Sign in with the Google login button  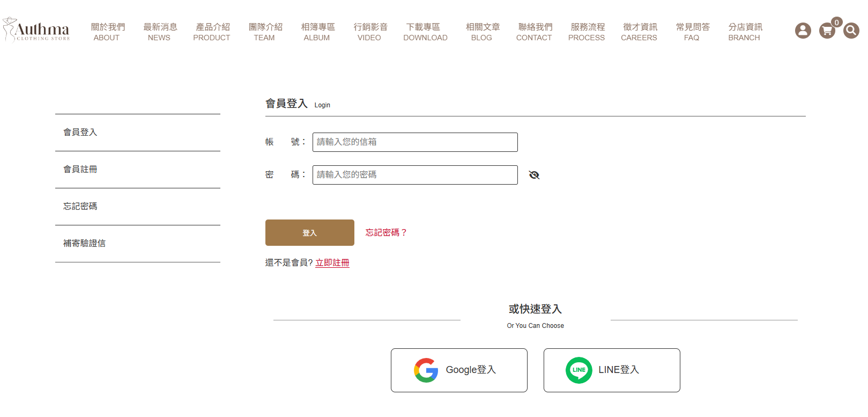coord(459,370)
